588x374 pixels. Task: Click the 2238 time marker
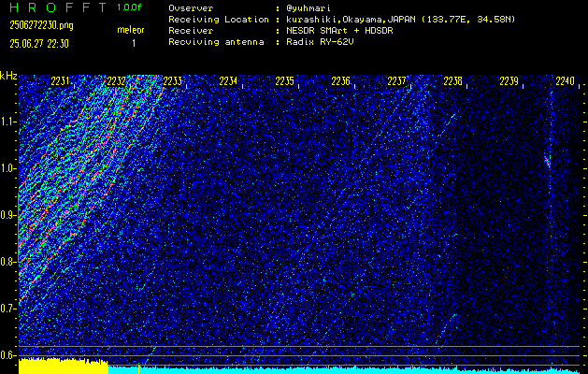pyautogui.click(x=453, y=81)
